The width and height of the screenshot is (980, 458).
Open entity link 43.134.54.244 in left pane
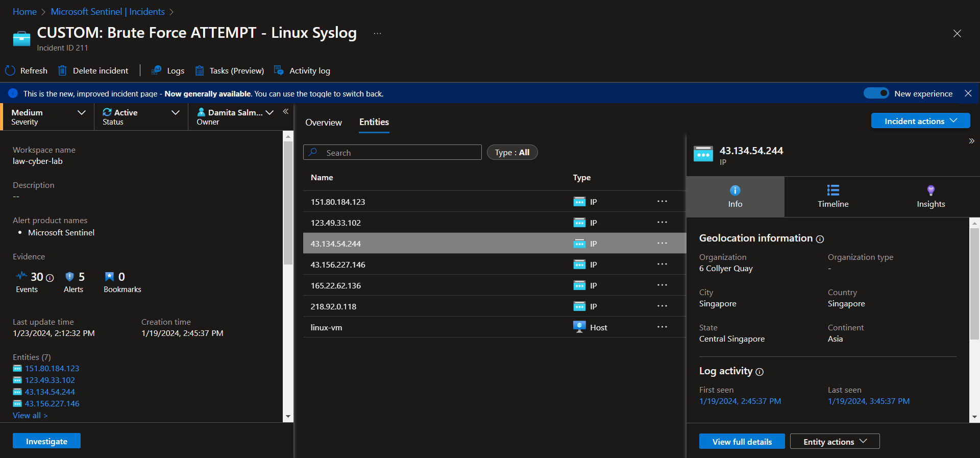click(50, 392)
